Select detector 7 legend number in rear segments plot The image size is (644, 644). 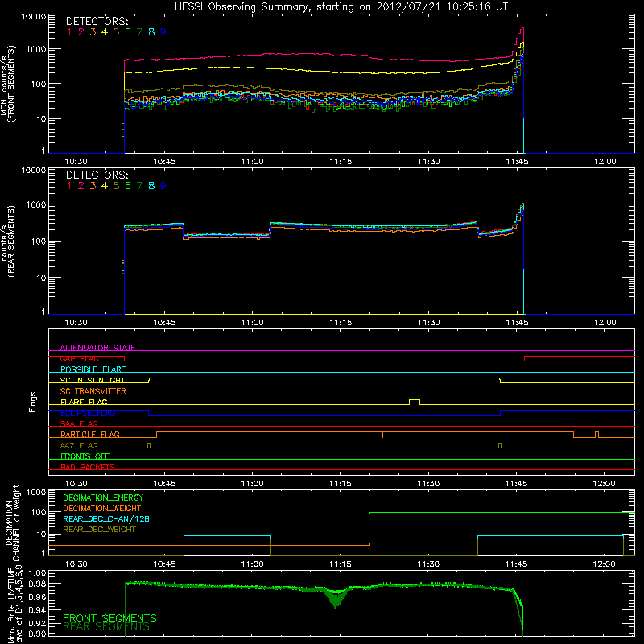(139, 186)
